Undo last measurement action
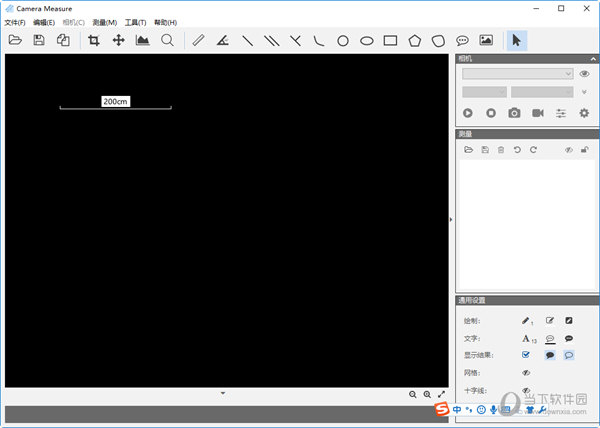The width and height of the screenshot is (600, 428). pos(517,150)
